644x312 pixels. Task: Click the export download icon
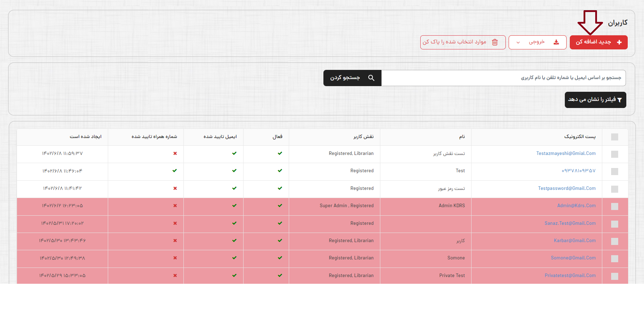tap(556, 42)
